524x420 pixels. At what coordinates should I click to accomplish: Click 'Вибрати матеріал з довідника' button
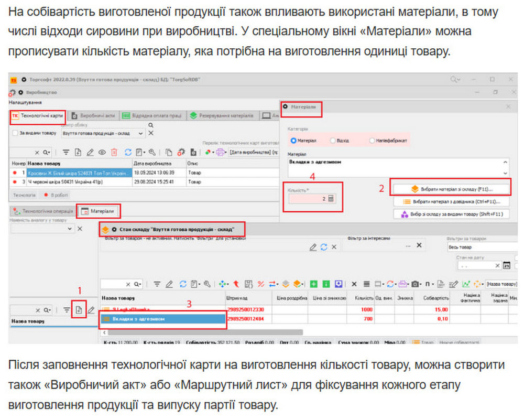(x=451, y=201)
